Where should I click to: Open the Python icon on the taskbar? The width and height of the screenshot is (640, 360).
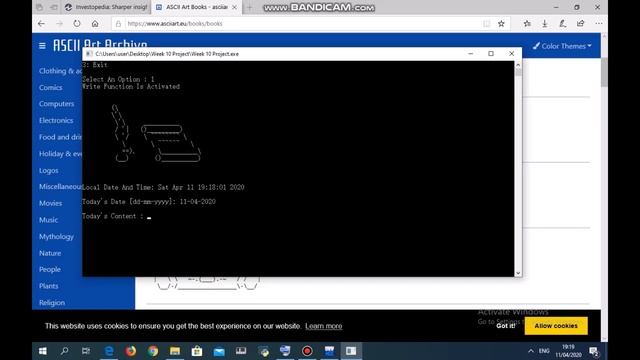264,351
